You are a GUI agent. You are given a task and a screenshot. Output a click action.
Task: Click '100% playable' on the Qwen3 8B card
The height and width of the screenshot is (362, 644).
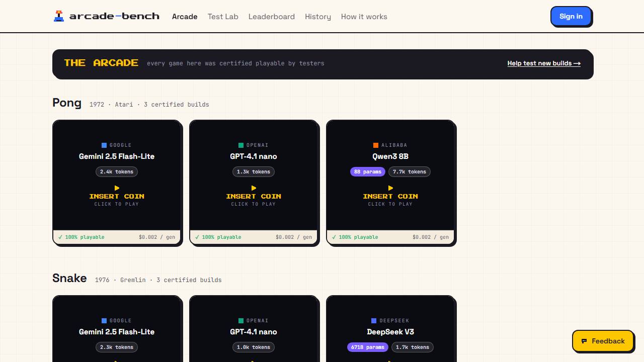pos(358,237)
